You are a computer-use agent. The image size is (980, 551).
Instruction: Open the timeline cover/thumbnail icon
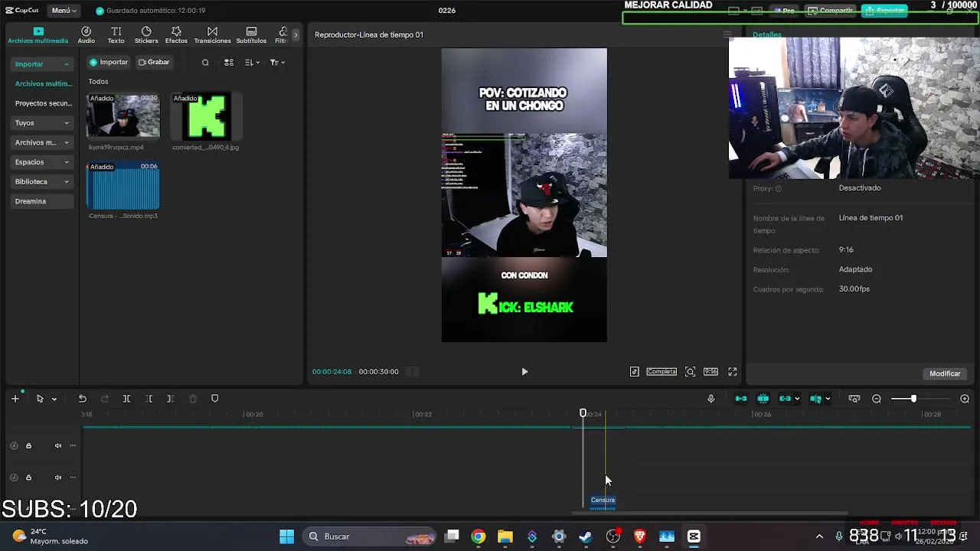pos(854,399)
